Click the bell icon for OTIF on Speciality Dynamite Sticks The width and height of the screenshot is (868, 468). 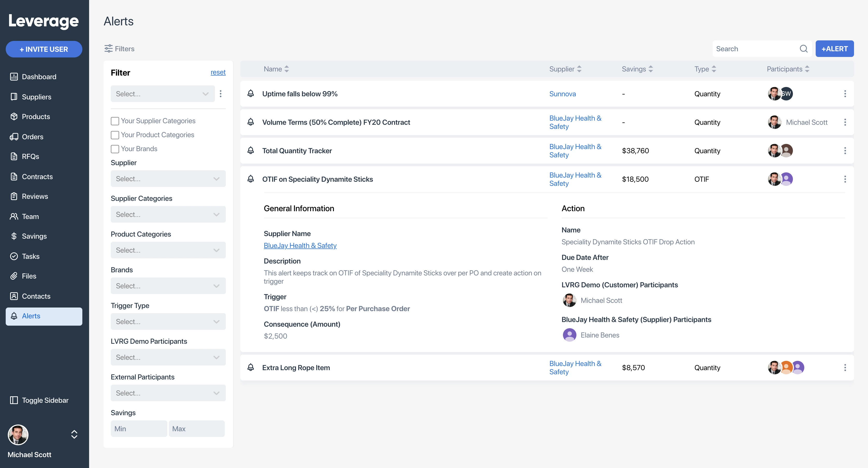click(x=250, y=179)
